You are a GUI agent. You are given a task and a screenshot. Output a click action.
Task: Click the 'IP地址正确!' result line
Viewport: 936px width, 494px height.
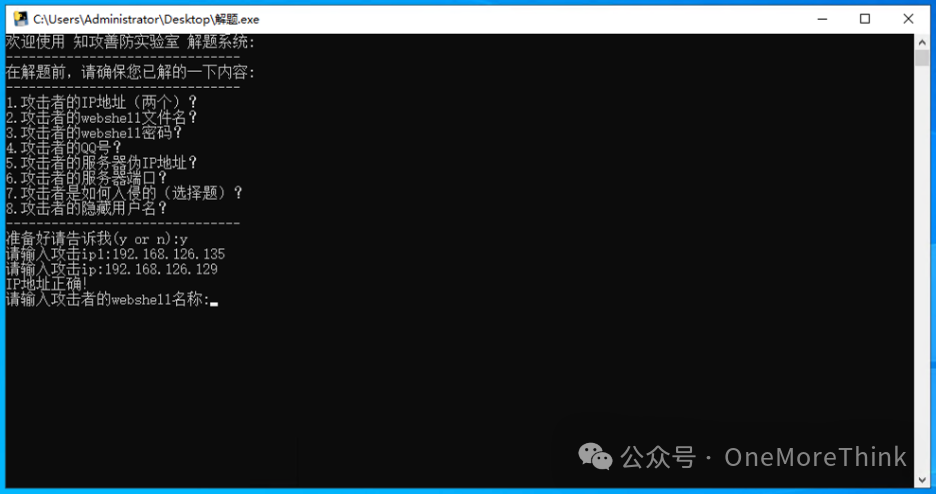tap(47, 284)
